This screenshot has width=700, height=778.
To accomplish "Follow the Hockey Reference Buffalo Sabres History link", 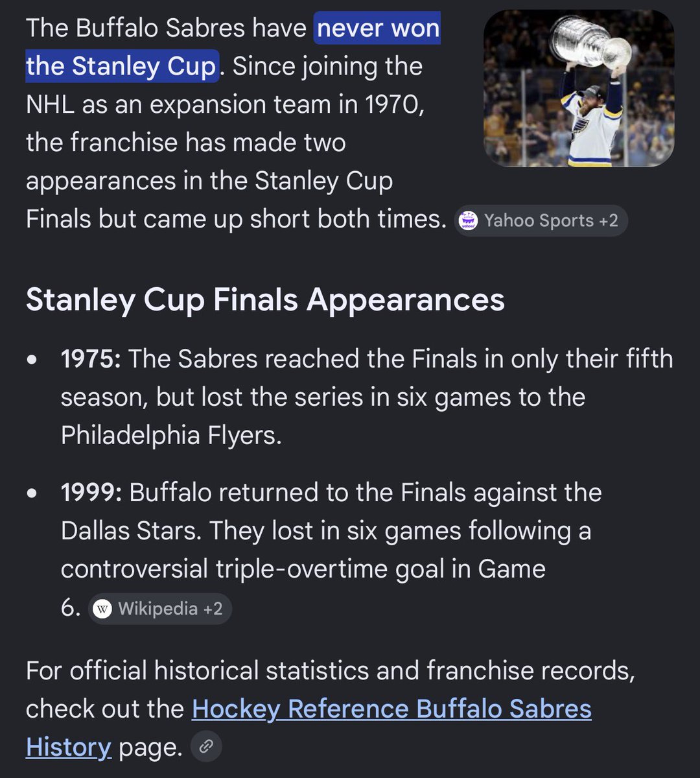I will point(309,727).
